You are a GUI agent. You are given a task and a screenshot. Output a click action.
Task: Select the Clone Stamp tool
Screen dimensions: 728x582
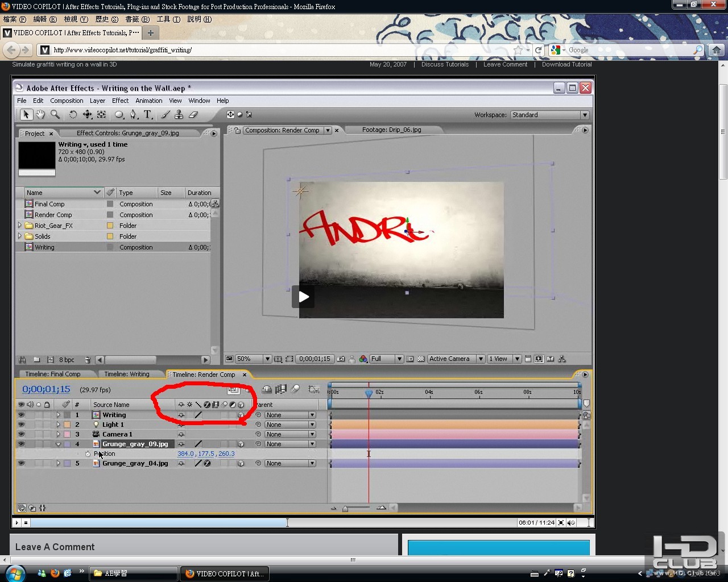coord(179,115)
